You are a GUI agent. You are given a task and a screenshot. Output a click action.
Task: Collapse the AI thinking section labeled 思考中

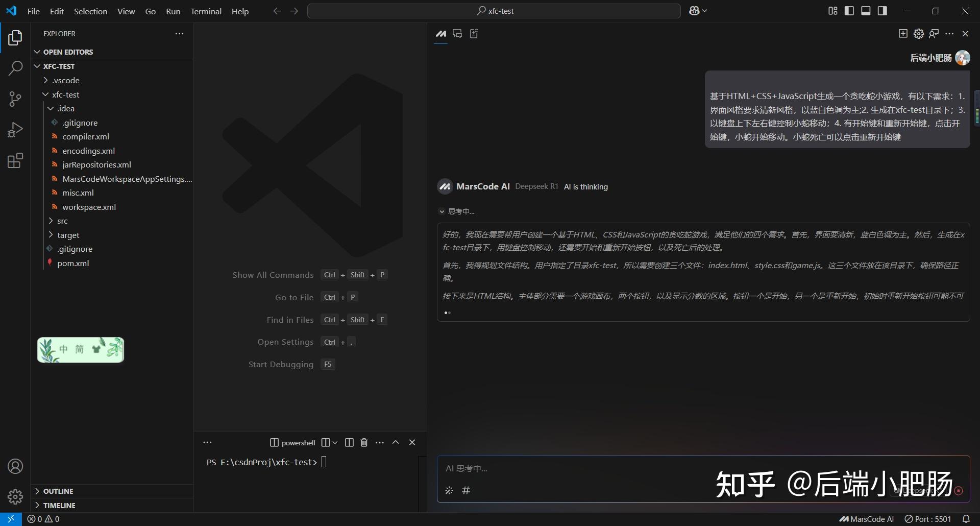click(442, 211)
